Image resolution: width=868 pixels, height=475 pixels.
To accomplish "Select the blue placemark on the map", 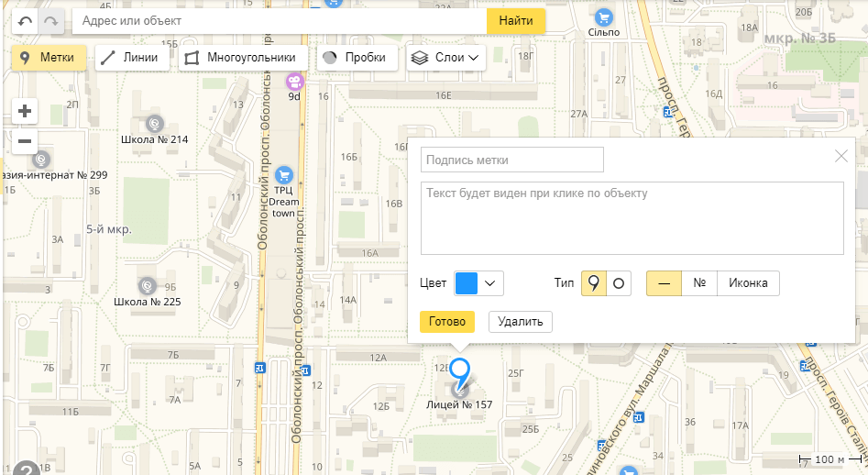I will point(461,372).
